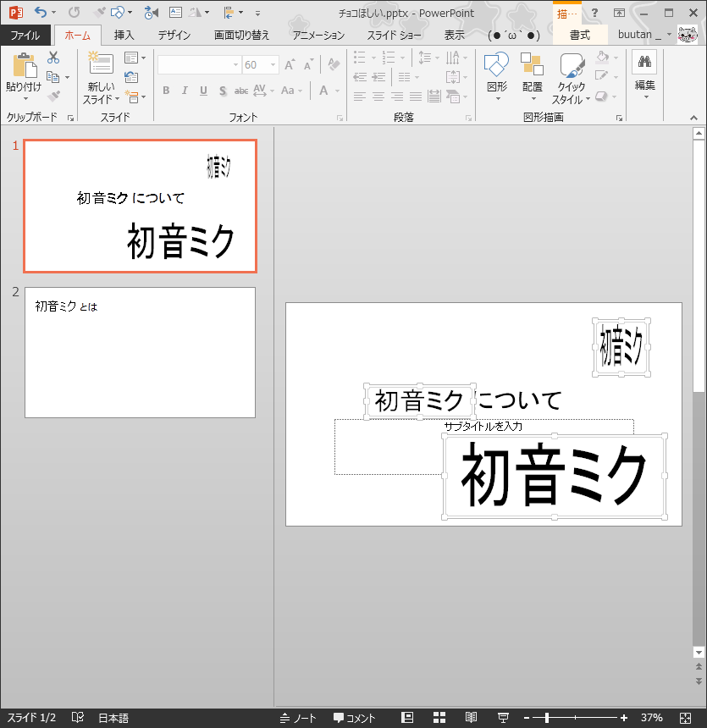The width and height of the screenshot is (707, 728).
Task: Click the Decrease Font Size icon
Action: click(308, 65)
